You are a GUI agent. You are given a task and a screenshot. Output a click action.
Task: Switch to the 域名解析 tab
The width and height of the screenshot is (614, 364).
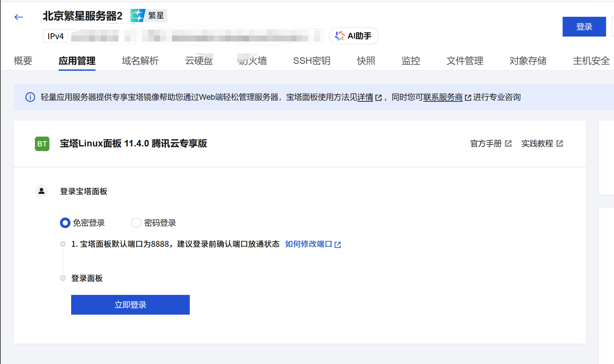[x=140, y=61]
